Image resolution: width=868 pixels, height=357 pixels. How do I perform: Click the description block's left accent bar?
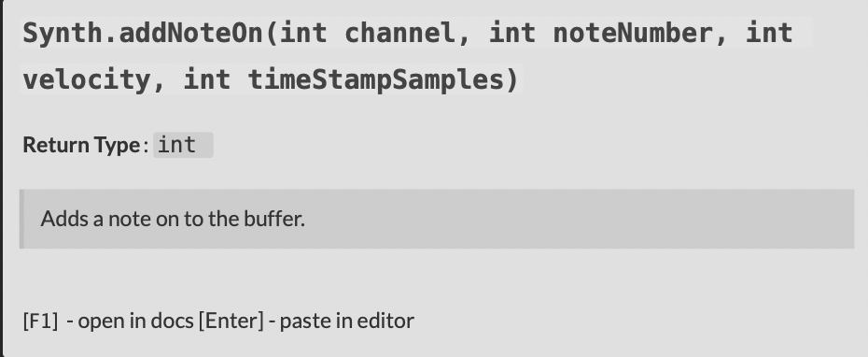21,219
